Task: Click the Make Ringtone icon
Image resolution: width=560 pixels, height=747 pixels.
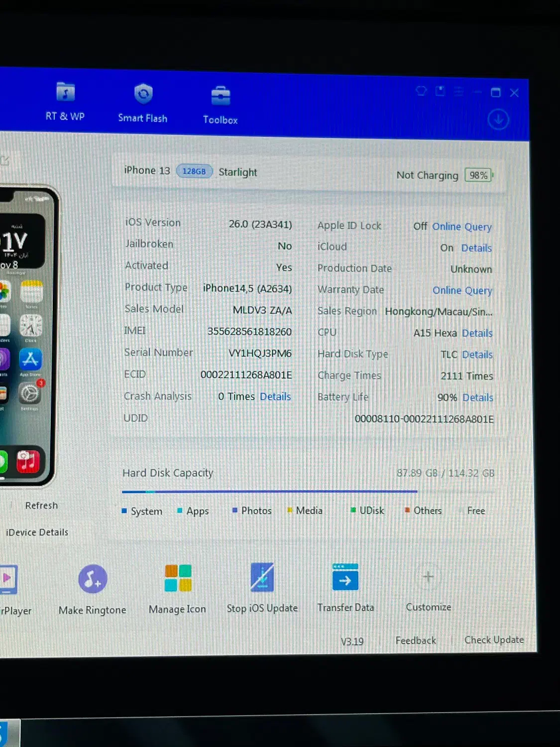Action: coord(93,579)
